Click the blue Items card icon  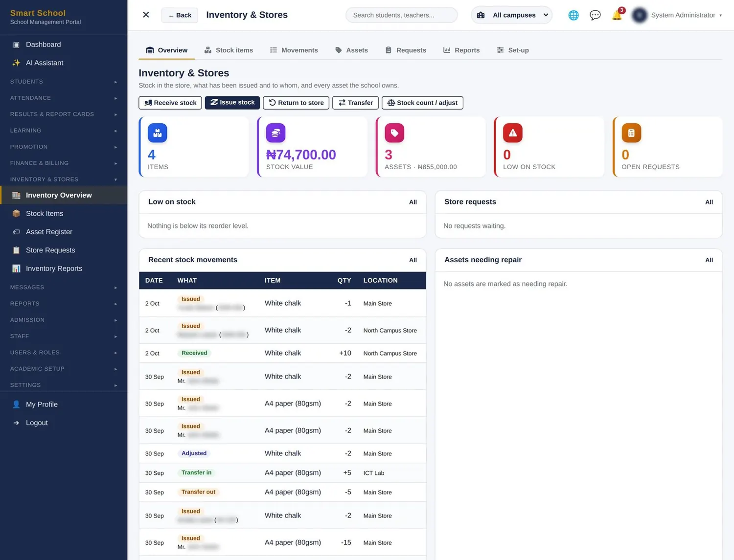click(x=158, y=133)
